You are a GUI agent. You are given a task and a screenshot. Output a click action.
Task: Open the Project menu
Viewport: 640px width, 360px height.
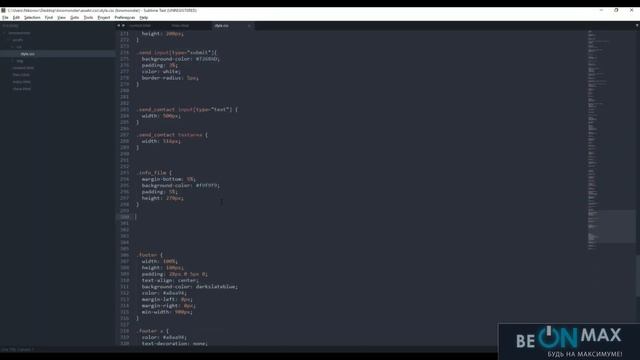click(104, 18)
